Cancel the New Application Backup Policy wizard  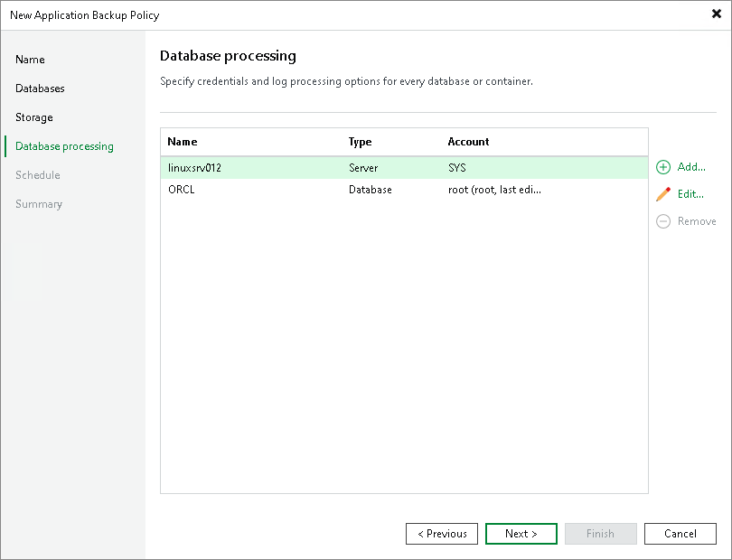click(x=680, y=534)
